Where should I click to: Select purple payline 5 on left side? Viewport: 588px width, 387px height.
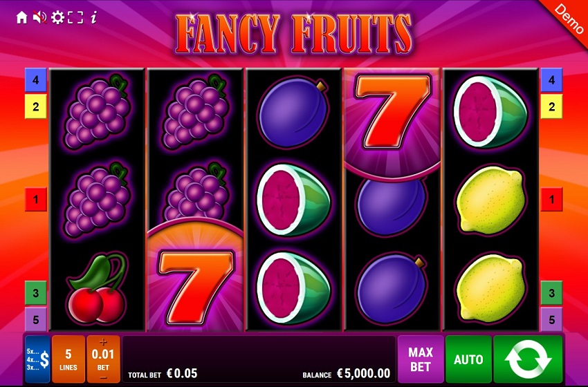(35, 319)
